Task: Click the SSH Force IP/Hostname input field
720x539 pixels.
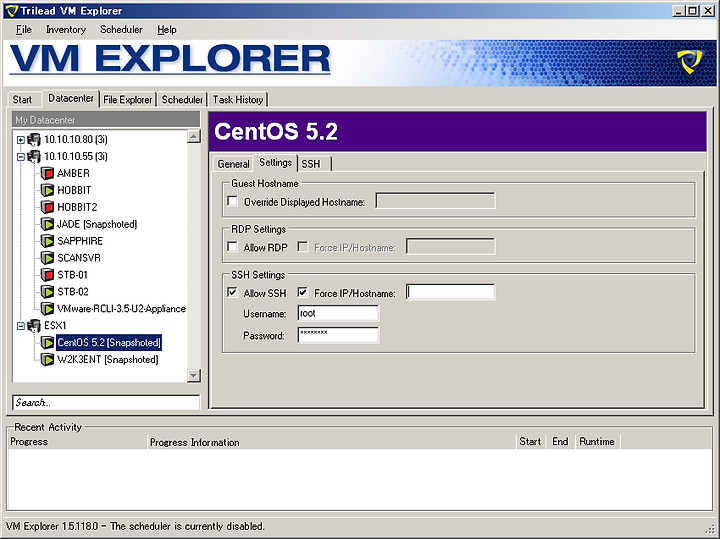Action: (x=450, y=292)
